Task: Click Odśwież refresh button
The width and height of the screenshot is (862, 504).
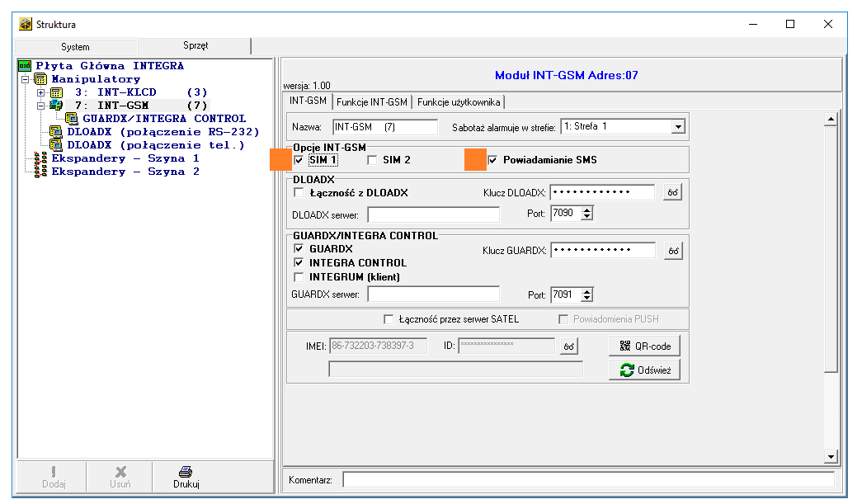Action: [645, 370]
